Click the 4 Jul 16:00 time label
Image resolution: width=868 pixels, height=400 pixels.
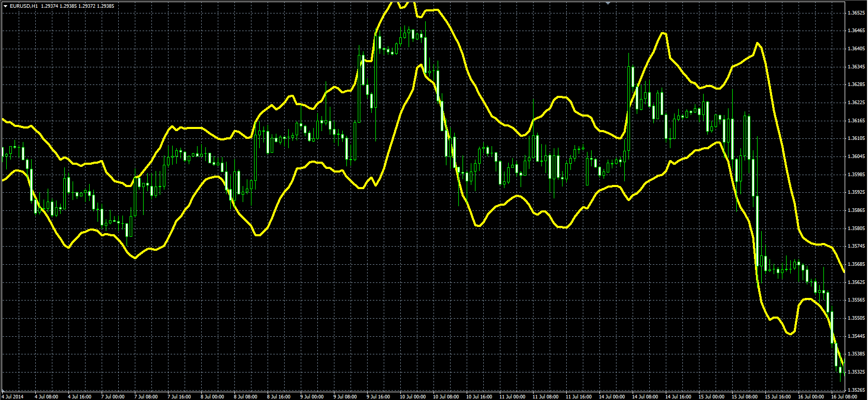[80, 396]
